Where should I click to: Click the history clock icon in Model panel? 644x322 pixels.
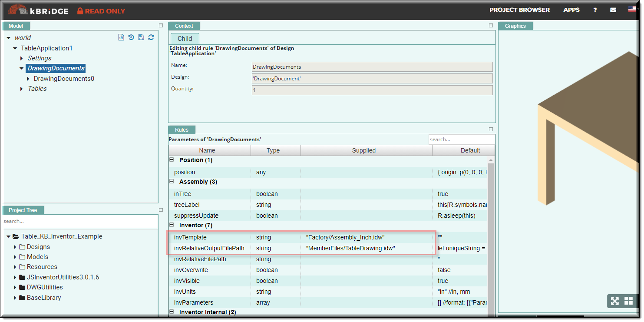click(x=131, y=37)
